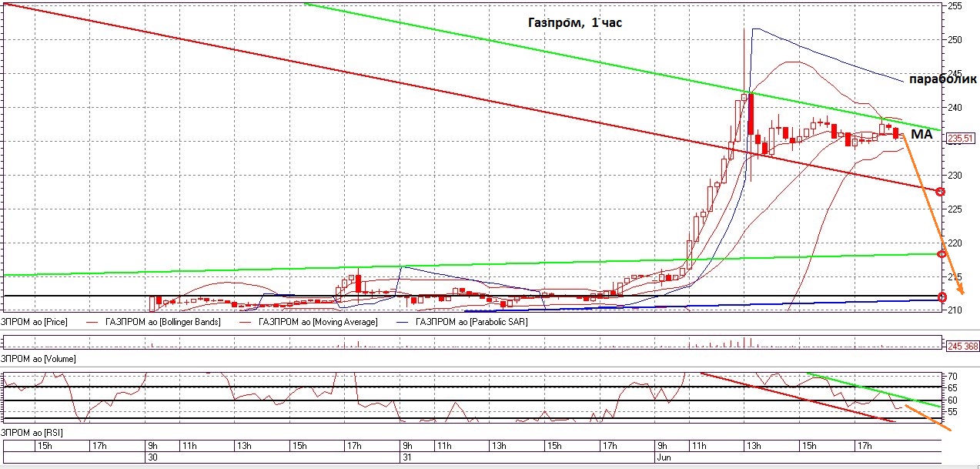Image resolution: width=980 pixels, height=469 pixels.
Task: Click the volume value tag 245 368
Action: [x=962, y=347]
